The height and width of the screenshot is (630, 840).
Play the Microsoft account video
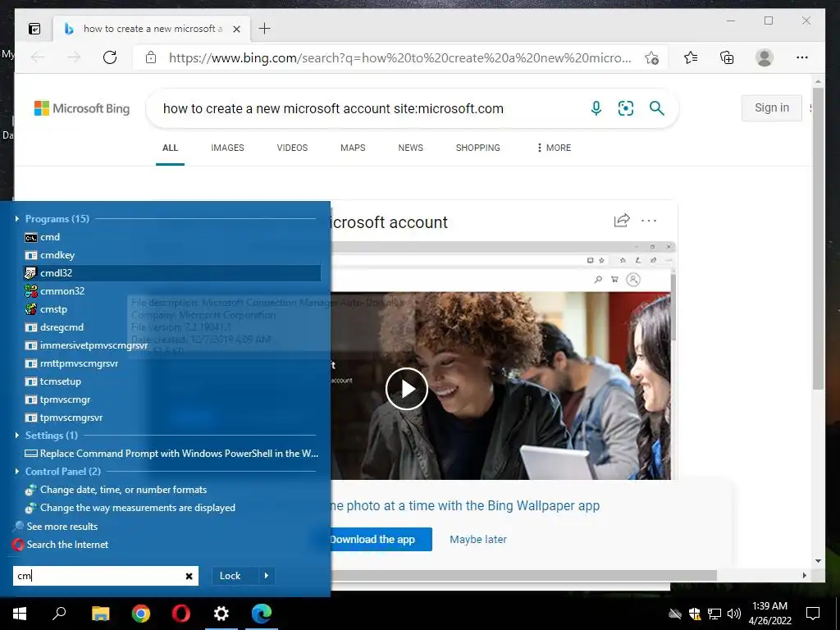click(x=407, y=389)
